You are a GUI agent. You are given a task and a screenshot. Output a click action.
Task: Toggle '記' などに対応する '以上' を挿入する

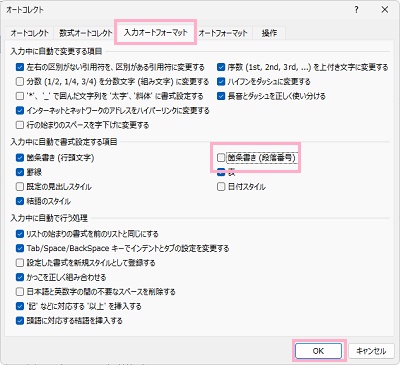tap(20, 306)
